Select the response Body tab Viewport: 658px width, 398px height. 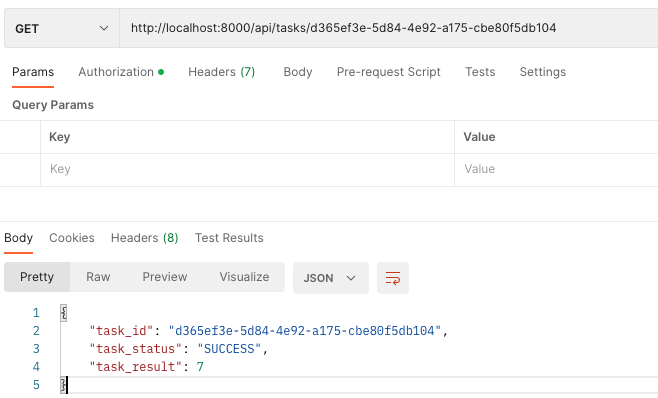[x=18, y=238]
